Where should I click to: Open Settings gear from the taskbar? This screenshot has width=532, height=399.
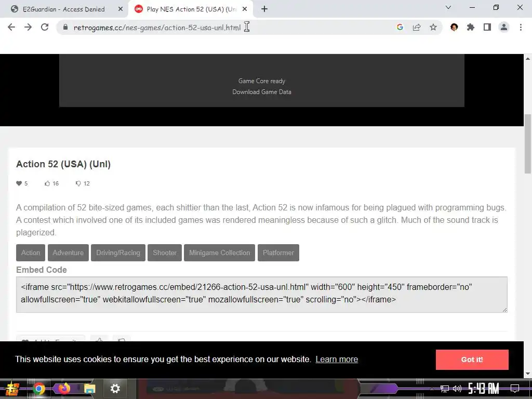click(x=115, y=389)
